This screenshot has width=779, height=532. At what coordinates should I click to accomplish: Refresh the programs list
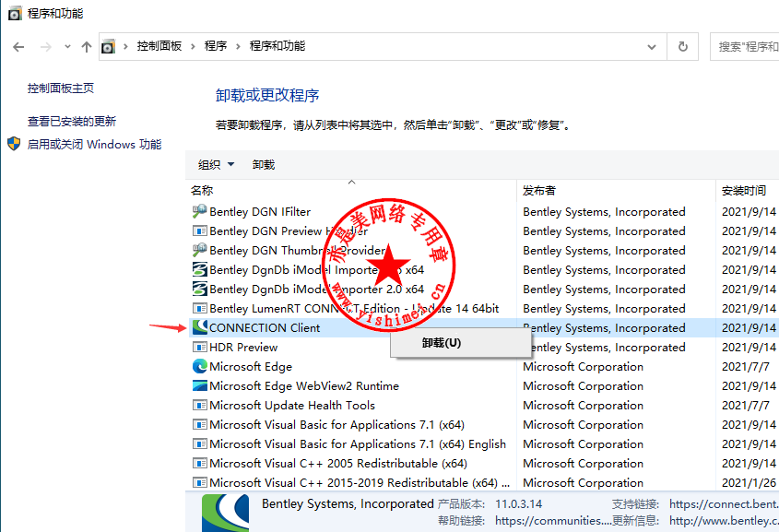683,47
